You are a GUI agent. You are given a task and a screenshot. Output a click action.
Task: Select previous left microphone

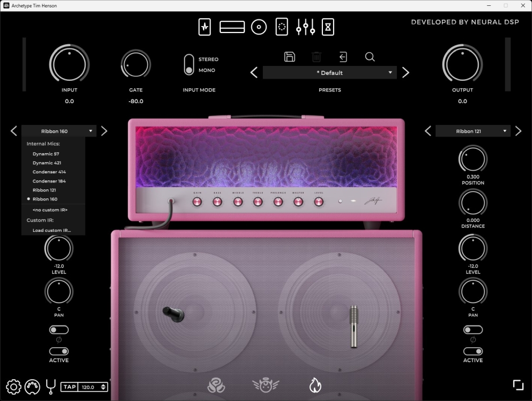tap(14, 131)
